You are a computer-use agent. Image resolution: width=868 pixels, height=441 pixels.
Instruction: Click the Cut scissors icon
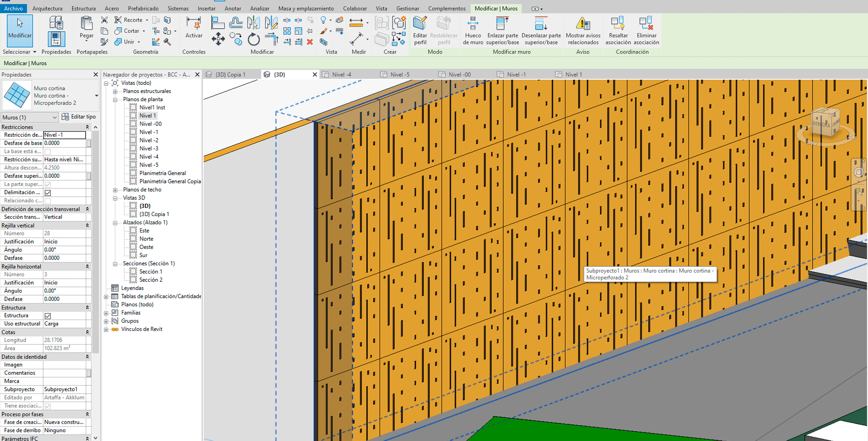click(x=105, y=20)
